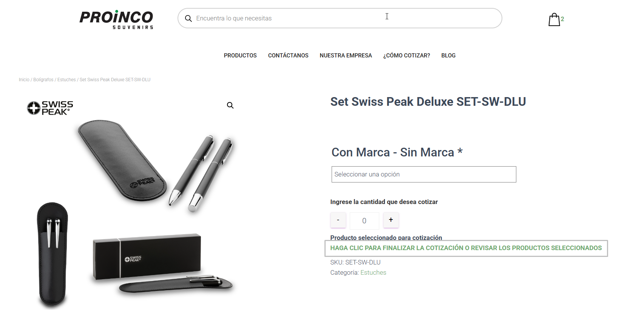Click the Swiss Peak brand logo
644x320 pixels.
tap(50, 108)
